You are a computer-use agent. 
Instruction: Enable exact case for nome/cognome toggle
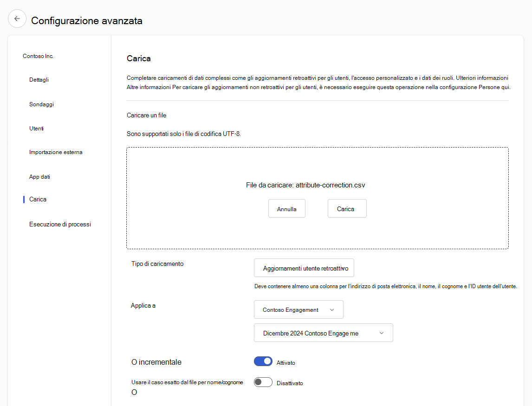point(263,382)
